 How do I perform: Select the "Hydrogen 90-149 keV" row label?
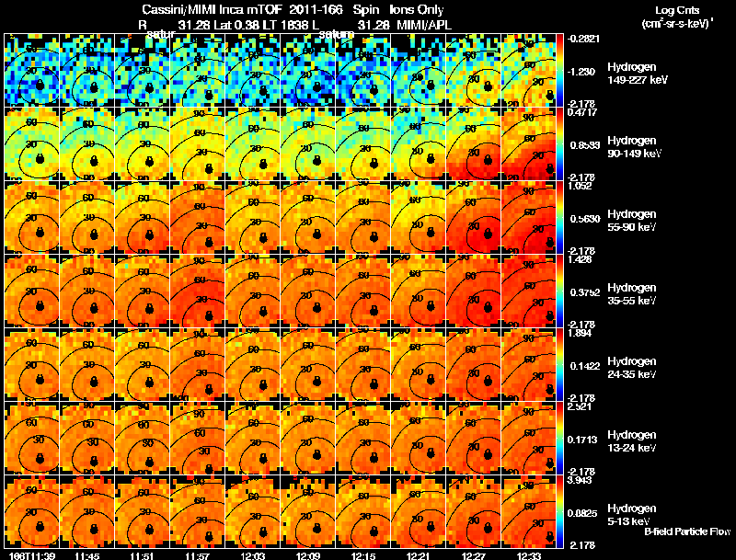[x=634, y=147]
